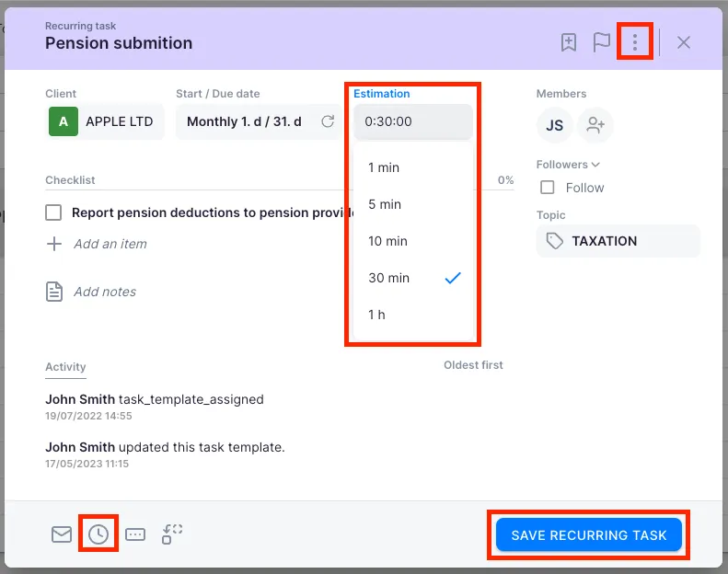Click the add member icon
Image resolution: width=728 pixels, height=574 pixels.
click(x=595, y=126)
